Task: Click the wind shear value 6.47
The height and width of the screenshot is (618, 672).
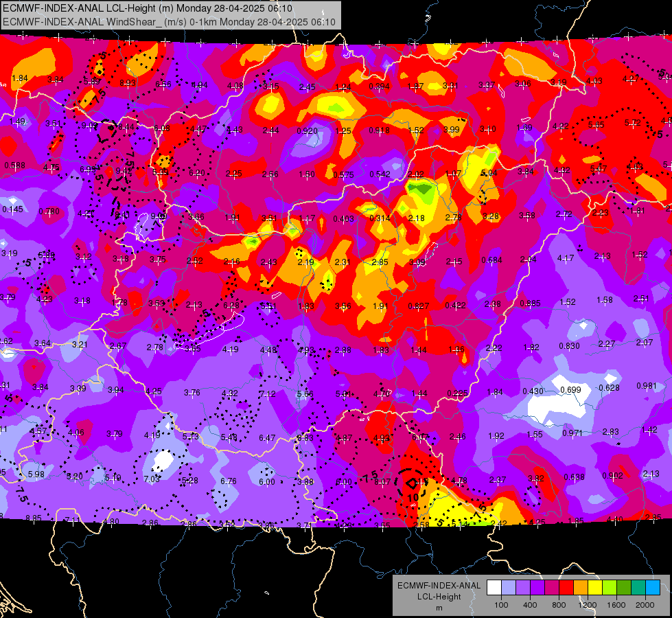Action: (267, 437)
